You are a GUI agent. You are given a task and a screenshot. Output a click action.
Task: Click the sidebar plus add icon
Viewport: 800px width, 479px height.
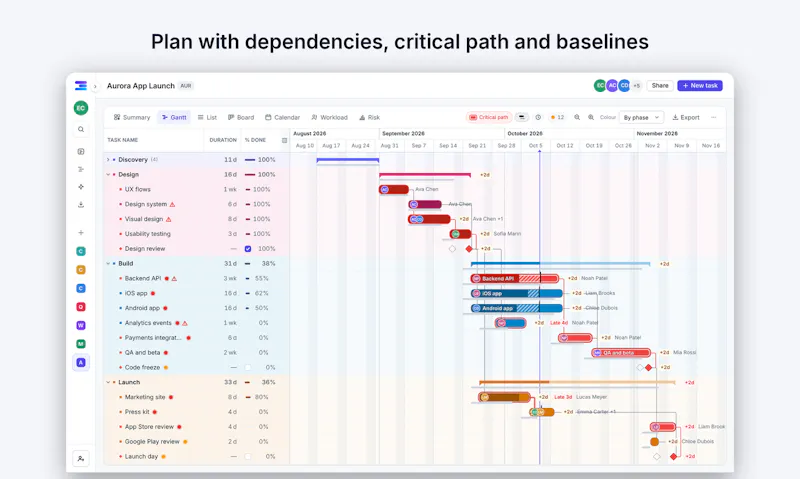pyautogui.click(x=81, y=233)
